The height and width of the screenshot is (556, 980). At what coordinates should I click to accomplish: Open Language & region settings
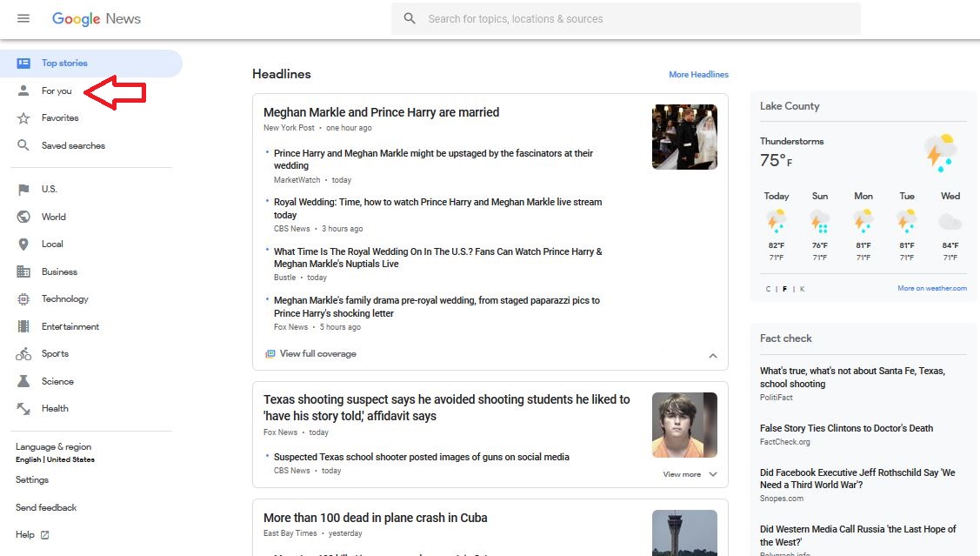pos(55,452)
